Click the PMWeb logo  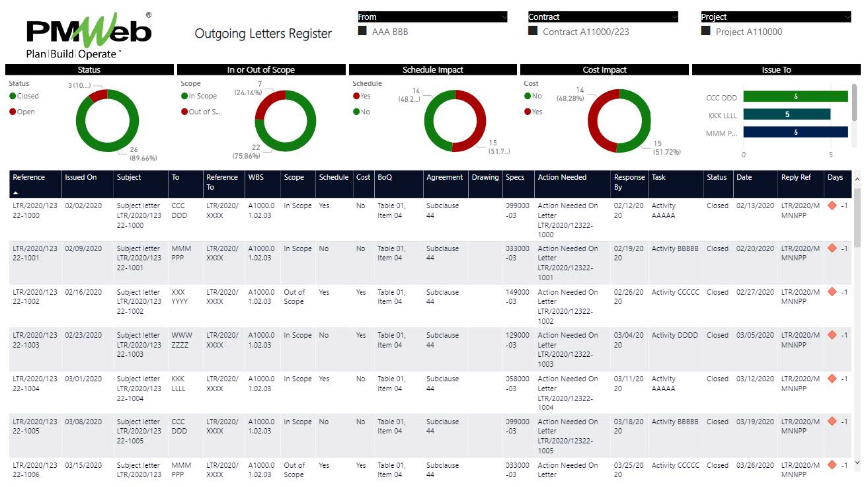coord(89,36)
